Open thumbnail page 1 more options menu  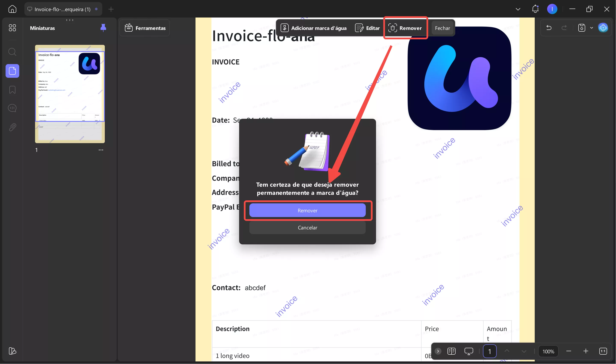tap(101, 150)
